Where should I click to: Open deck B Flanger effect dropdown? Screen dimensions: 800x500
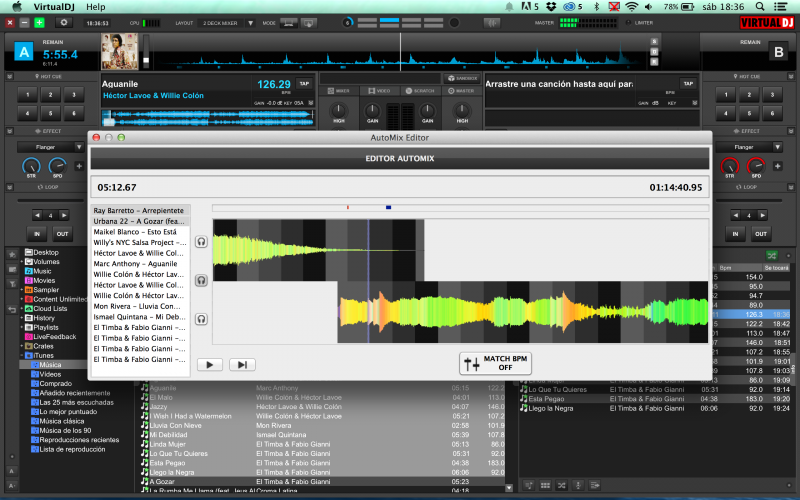point(778,147)
